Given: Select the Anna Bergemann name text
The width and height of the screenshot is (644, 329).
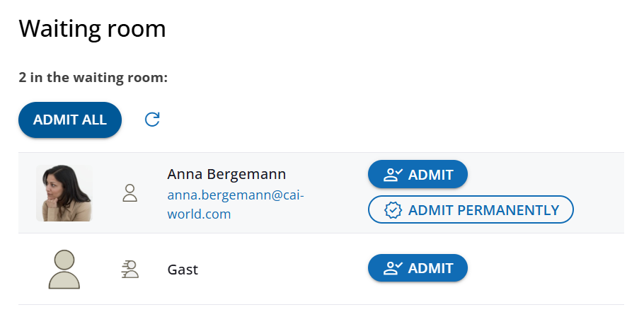Looking at the screenshot, I should point(226,175).
